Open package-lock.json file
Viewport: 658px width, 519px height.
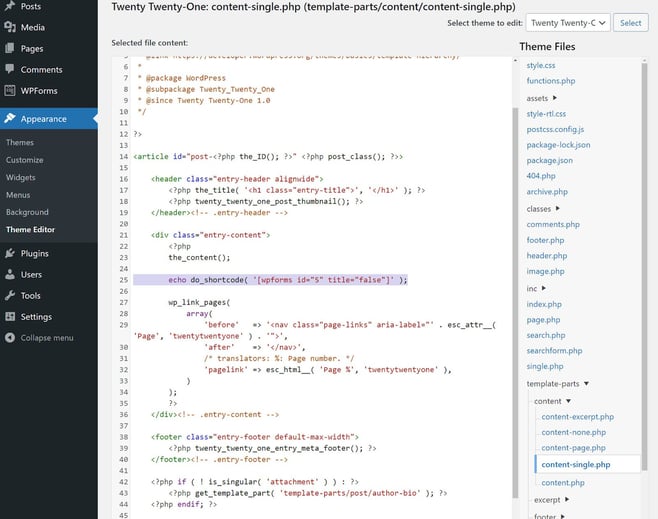(558, 145)
